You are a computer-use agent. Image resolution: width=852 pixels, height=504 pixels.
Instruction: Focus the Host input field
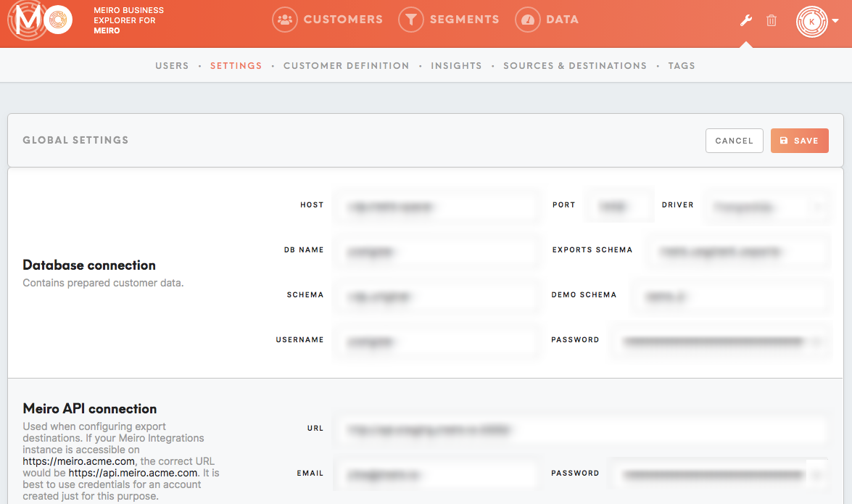coord(437,207)
